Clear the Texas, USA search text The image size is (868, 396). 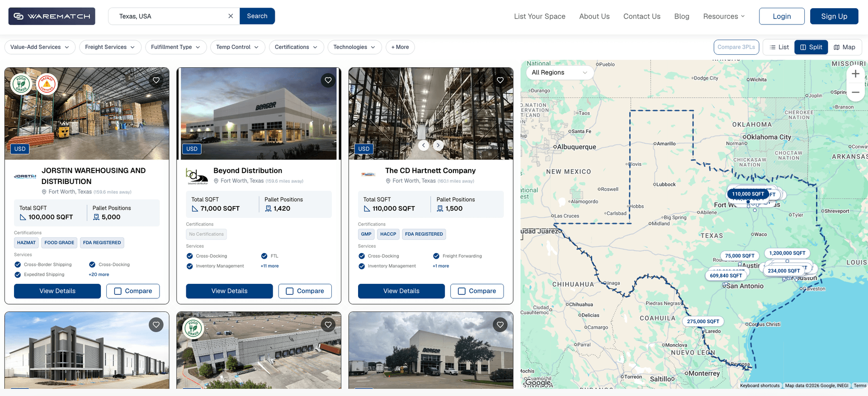231,16
